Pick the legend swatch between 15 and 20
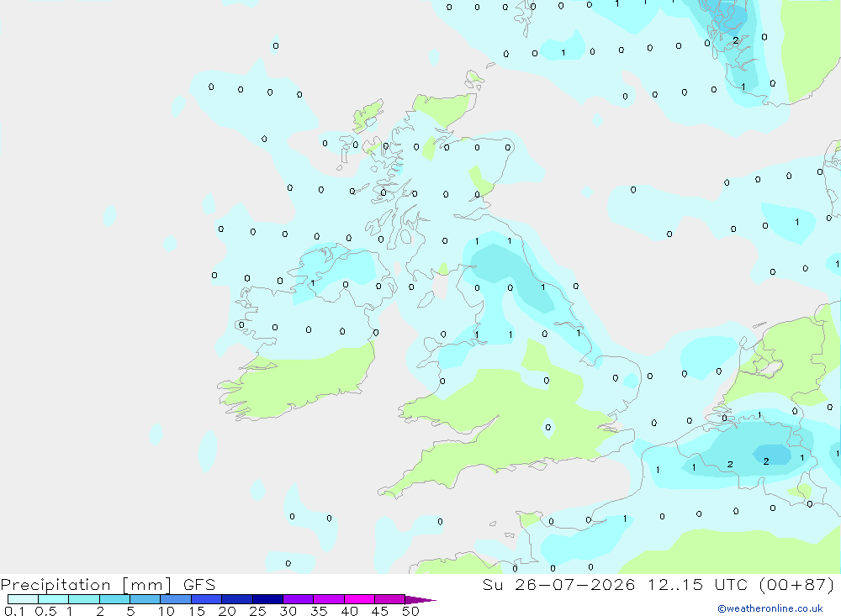This screenshot has height=616, width=841. tap(207, 599)
